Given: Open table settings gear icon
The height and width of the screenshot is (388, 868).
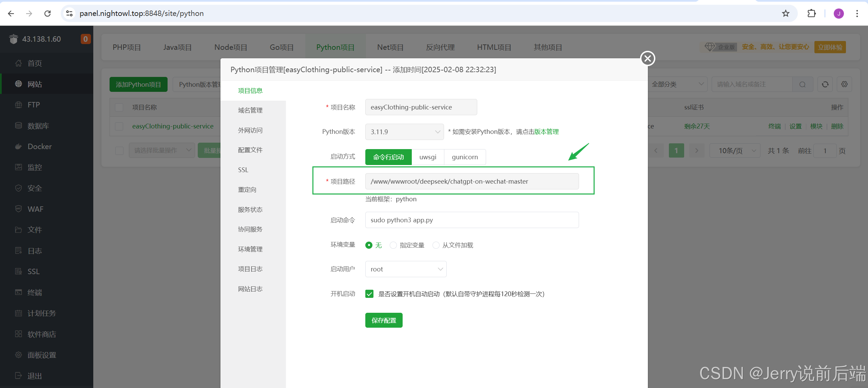Looking at the screenshot, I should pos(844,84).
